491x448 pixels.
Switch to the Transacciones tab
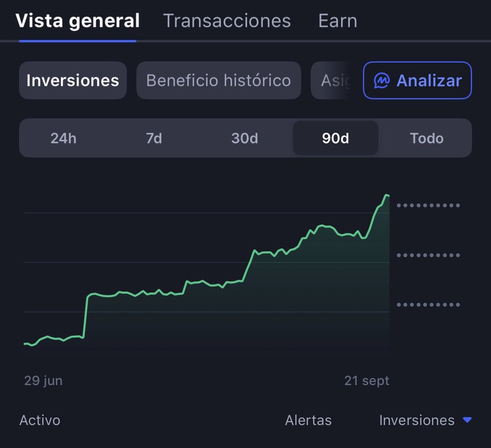(x=227, y=20)
